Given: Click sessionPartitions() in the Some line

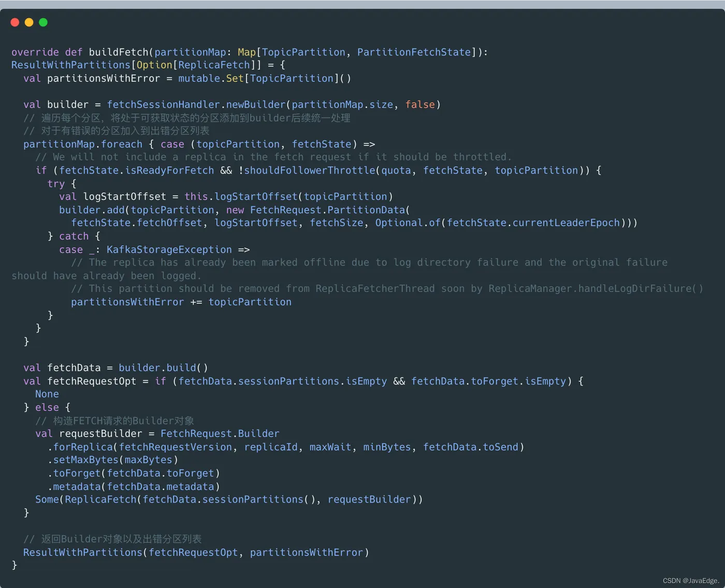Looking at the screenshot, I should click(258, 500).
